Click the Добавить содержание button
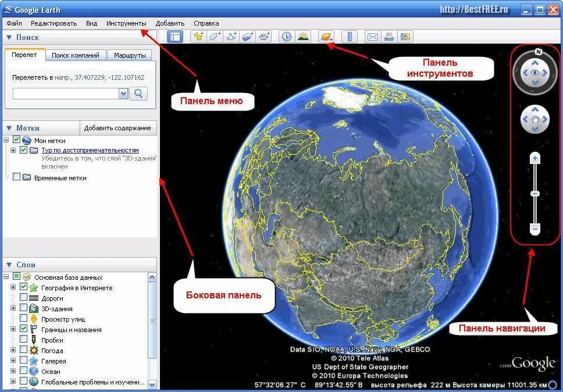 tap(117, 128)
